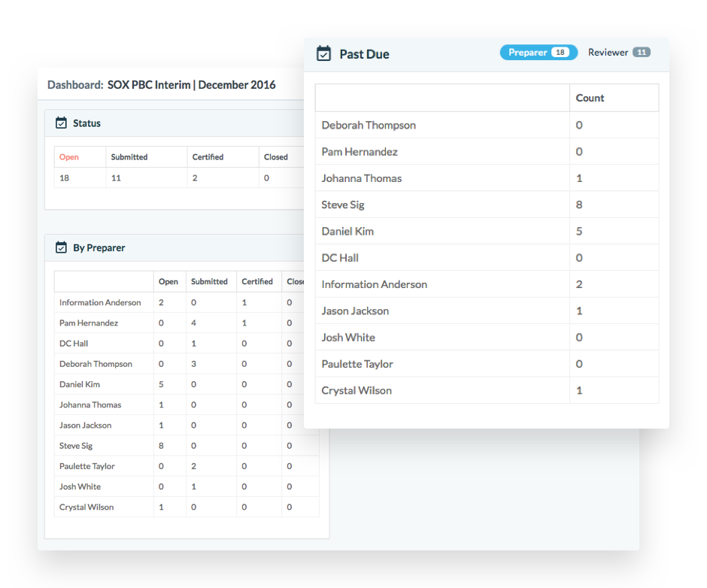Click Pam Hernandez's submitted count 4
This screenshot has height=588, width=707.
coord(193,323)
